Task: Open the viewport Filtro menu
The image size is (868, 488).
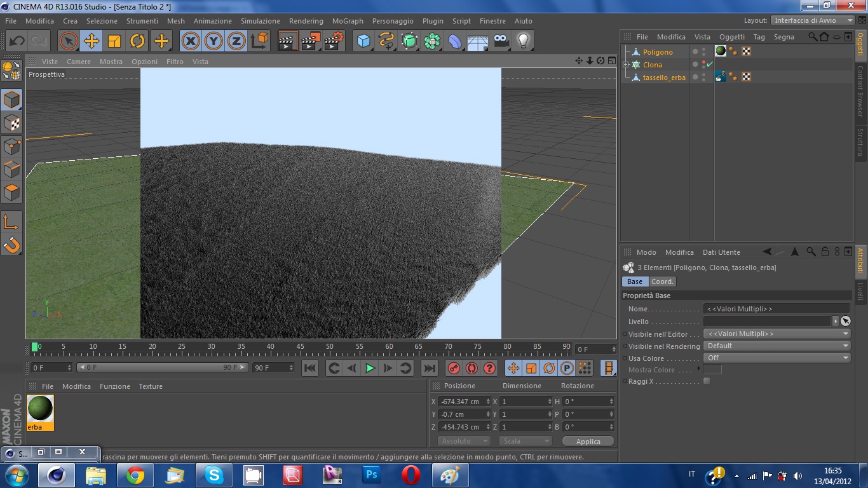Action: coord(175,62)
